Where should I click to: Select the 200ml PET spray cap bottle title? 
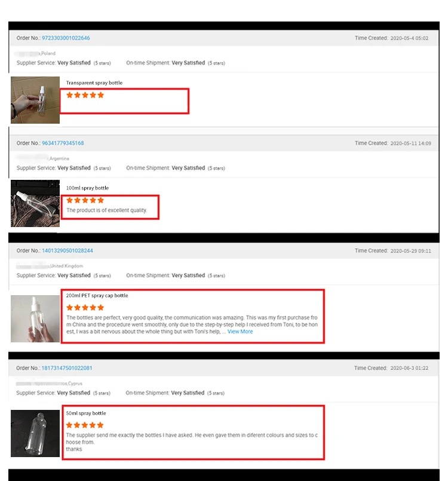click(x=97, y=296)
